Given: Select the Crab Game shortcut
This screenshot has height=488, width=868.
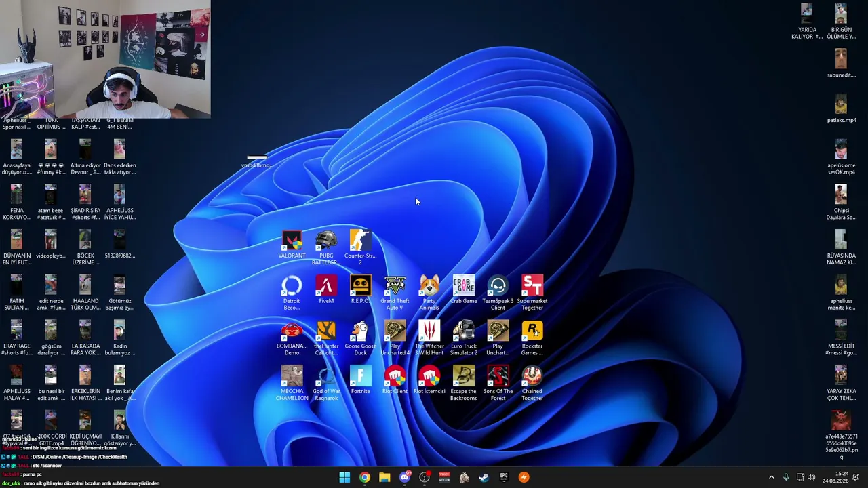Looking at the screenshot, I should point(464,289).
